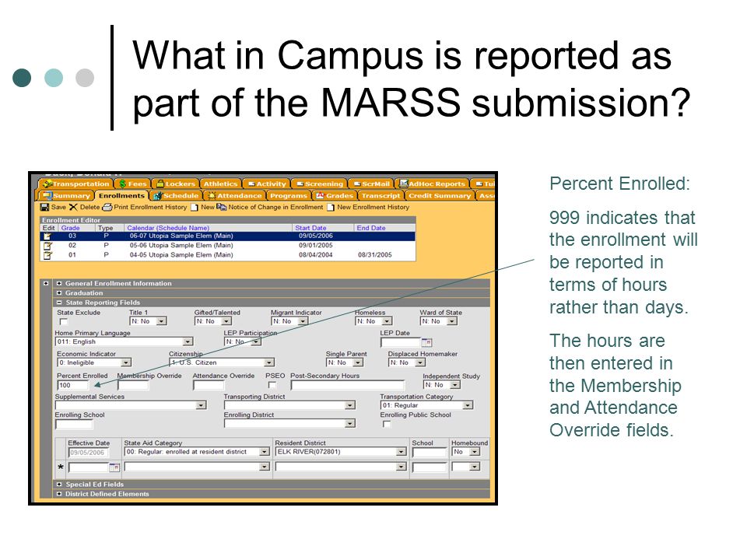
Task: Toggle the PSEO checkbox
Action: [x=272, y=385]
